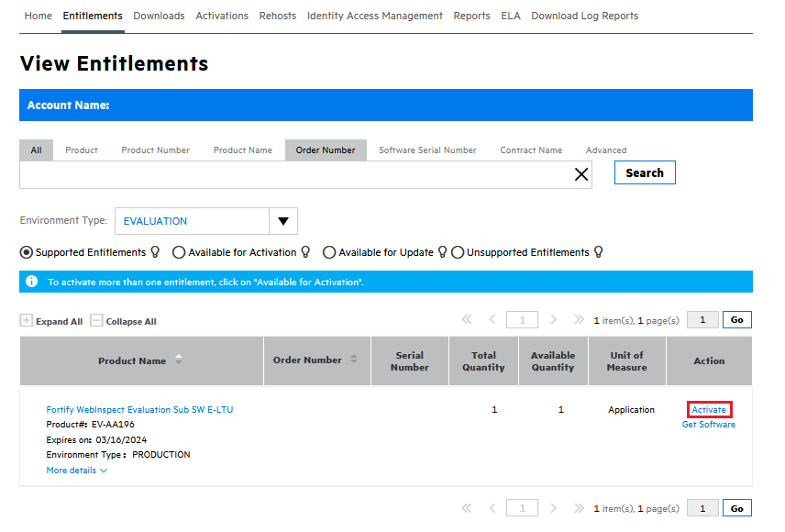Open the Advanced search options tab
This screenshot has width=785, height=532.
point(606,150)
